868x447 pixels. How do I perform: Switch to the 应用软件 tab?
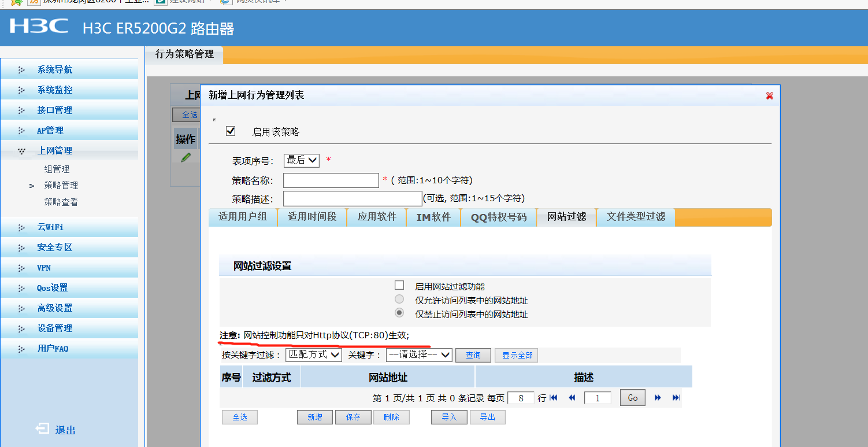(x=377, y=217)
